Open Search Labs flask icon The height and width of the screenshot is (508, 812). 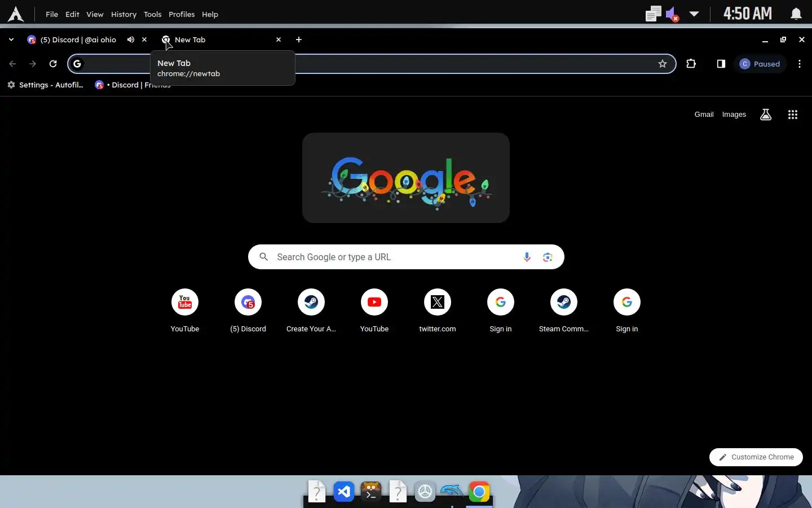pyautogui.click(x=766, y=115)
